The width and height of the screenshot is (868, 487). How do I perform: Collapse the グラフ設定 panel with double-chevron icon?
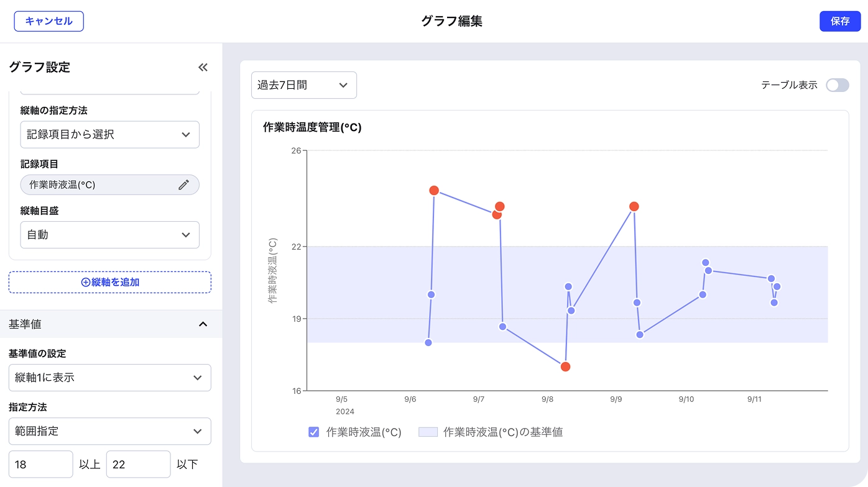point(203,68)
